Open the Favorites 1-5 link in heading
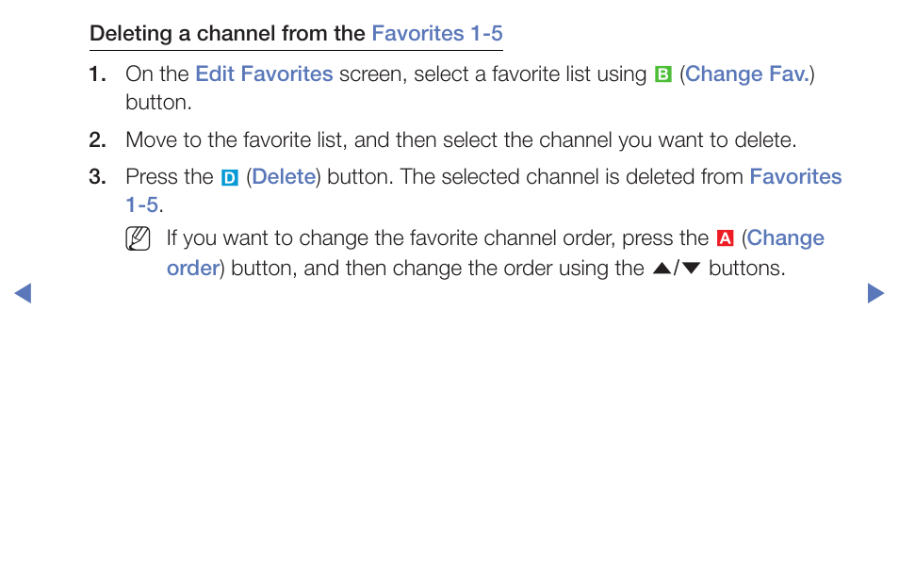The width and height of the screenshot is (899, 588). [x=437, y=33]
